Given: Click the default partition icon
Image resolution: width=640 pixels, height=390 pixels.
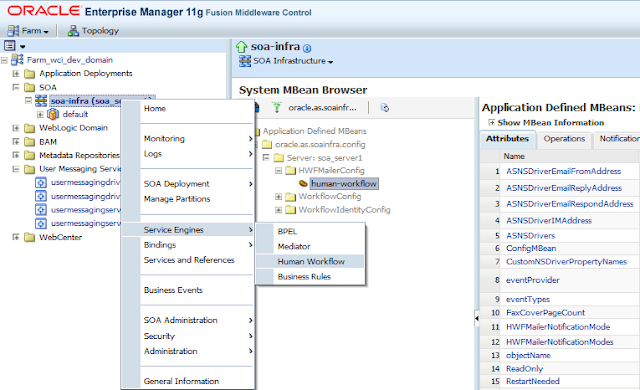Looking at the screenshot, I should (53, 114).
